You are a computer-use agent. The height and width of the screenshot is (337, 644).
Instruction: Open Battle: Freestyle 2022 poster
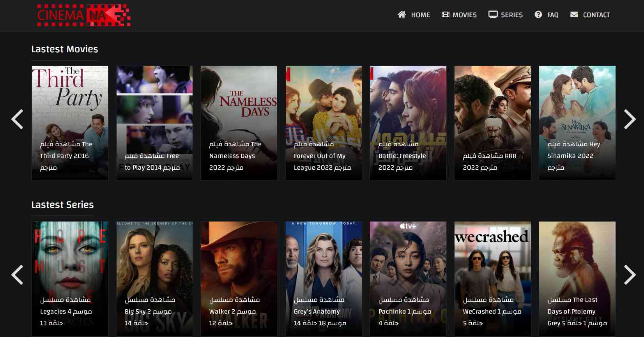tap(408, 123)
